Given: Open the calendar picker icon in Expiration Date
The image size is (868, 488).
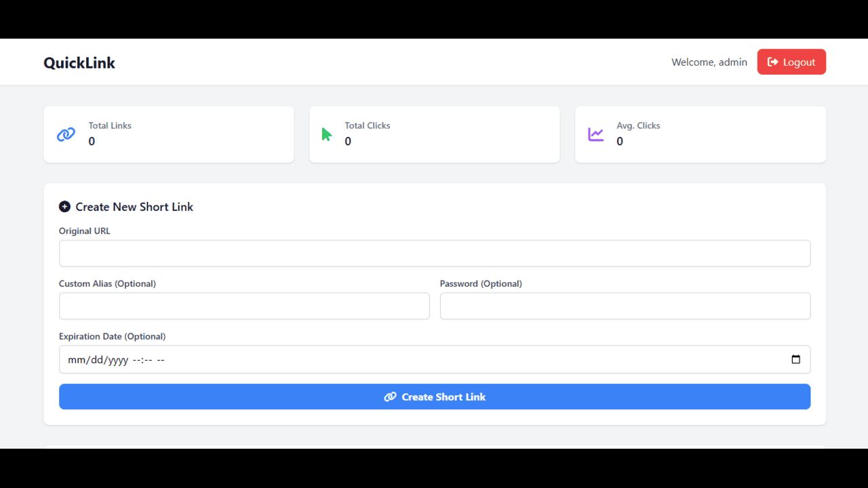Looking at the screenshot, I should click(795, 359).
